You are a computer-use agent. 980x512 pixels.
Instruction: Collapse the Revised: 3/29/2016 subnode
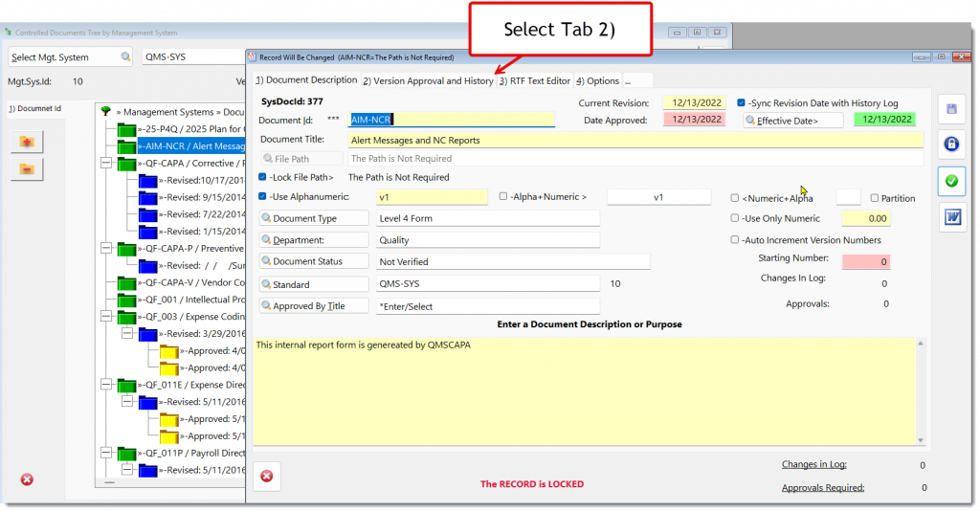coord(127,334)
